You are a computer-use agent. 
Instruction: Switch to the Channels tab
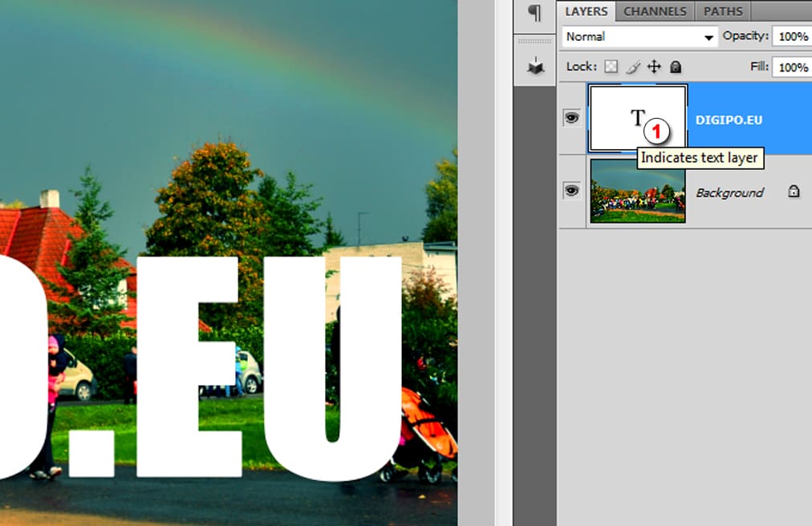[x=655, y=11]
